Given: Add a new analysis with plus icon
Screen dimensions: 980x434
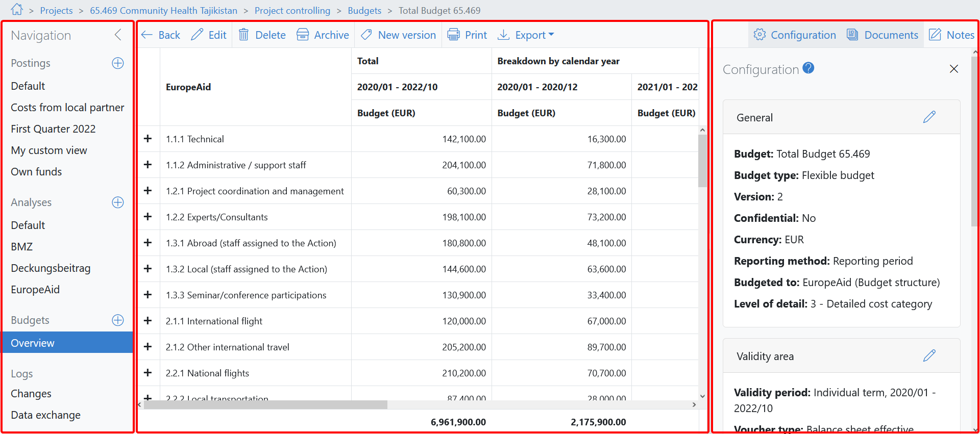Looking at the screenshot, I should click(118, 202).
